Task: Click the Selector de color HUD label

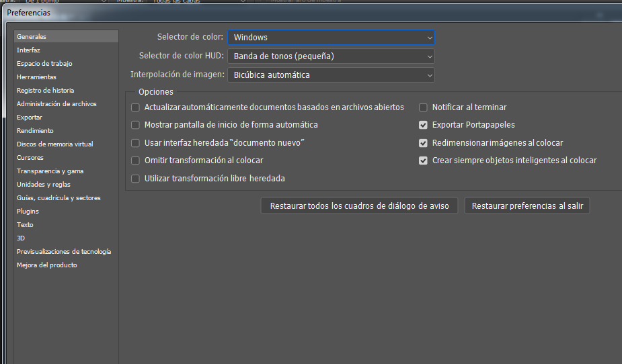Action: [182, 56]
